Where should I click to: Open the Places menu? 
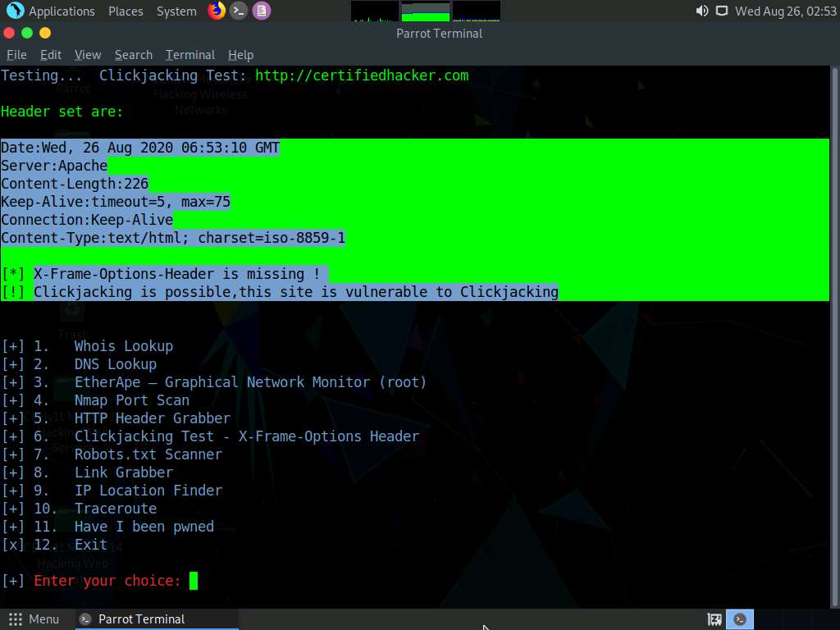coord(126,11)
